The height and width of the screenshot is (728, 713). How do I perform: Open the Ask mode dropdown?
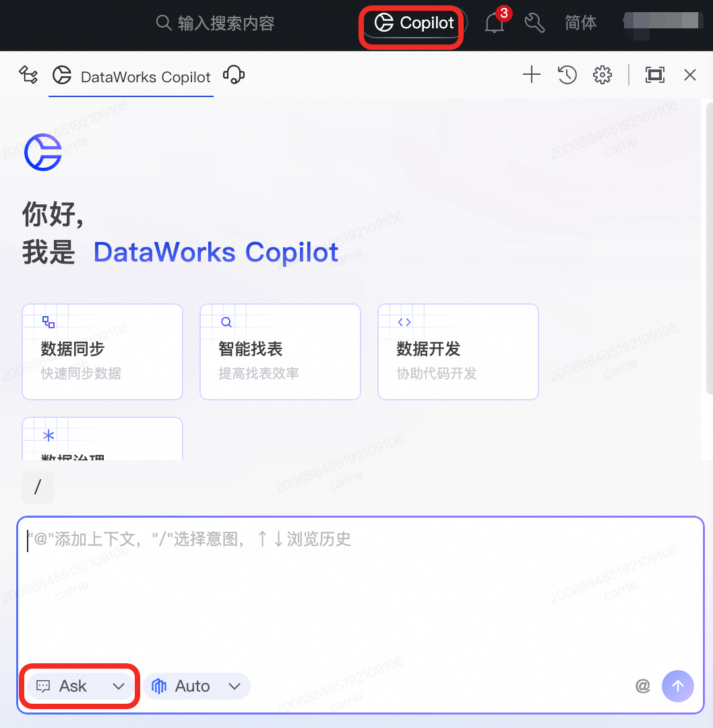point(80,686)
